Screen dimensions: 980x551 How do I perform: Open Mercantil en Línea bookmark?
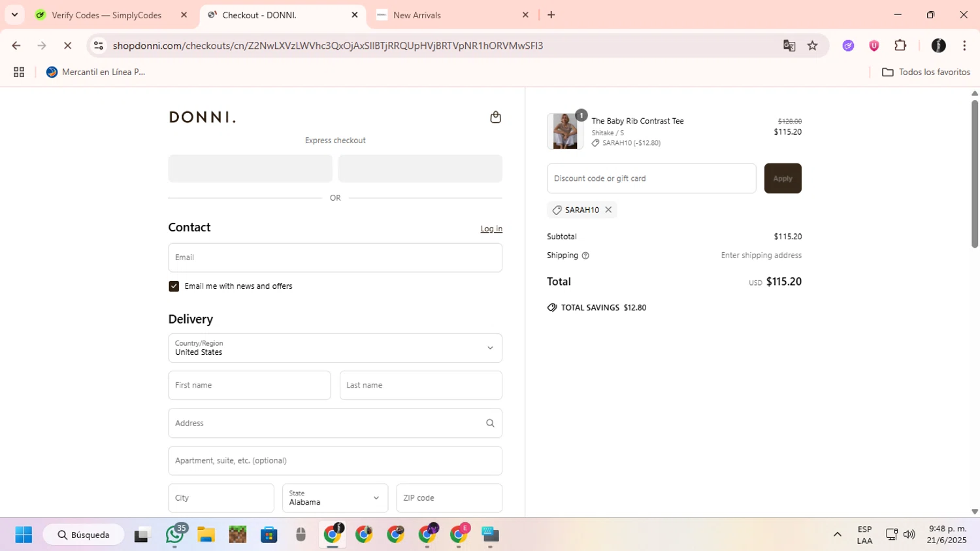click(x=95, y=72)
